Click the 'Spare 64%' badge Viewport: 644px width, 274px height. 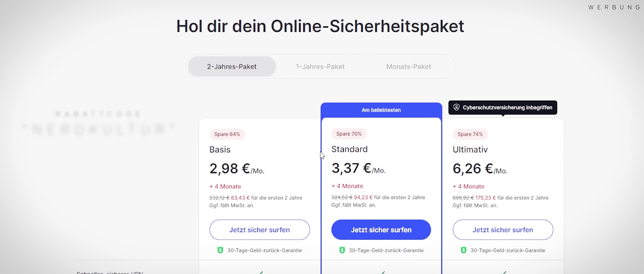(x=227, y=134)
